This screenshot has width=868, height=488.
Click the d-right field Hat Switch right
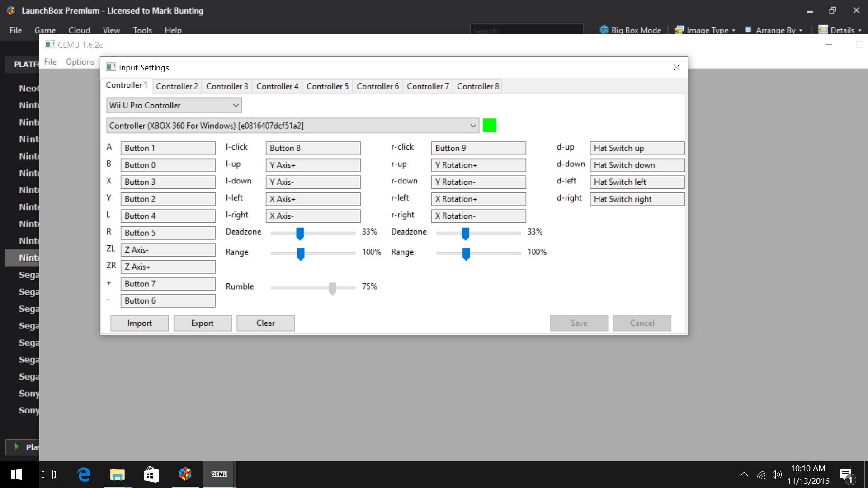point(637,199)
